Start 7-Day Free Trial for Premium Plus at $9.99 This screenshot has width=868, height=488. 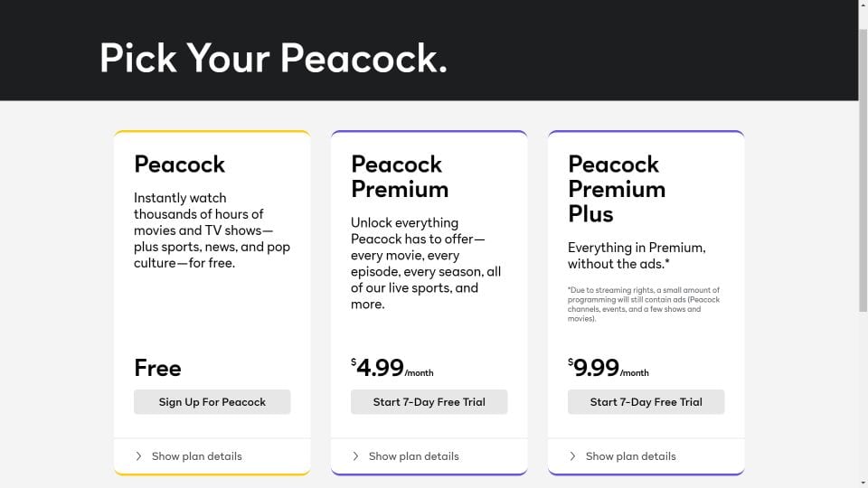(646, 401)
